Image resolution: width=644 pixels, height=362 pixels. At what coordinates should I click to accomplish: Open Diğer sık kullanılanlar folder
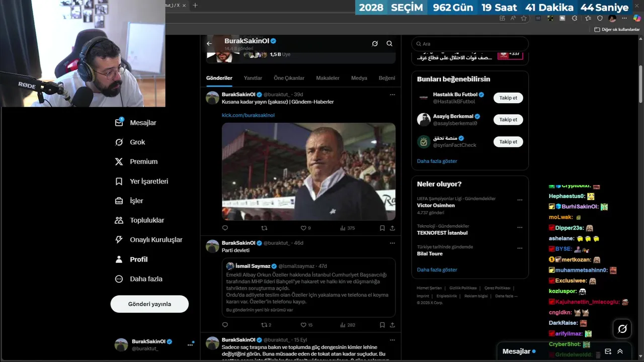(617, 30)
